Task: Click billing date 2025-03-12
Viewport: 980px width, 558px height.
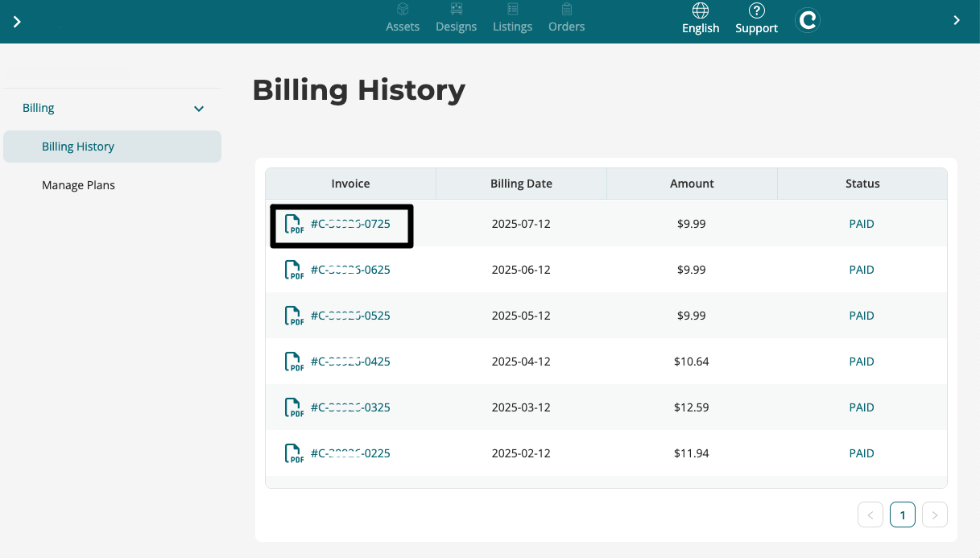Action: coord(521,407)
